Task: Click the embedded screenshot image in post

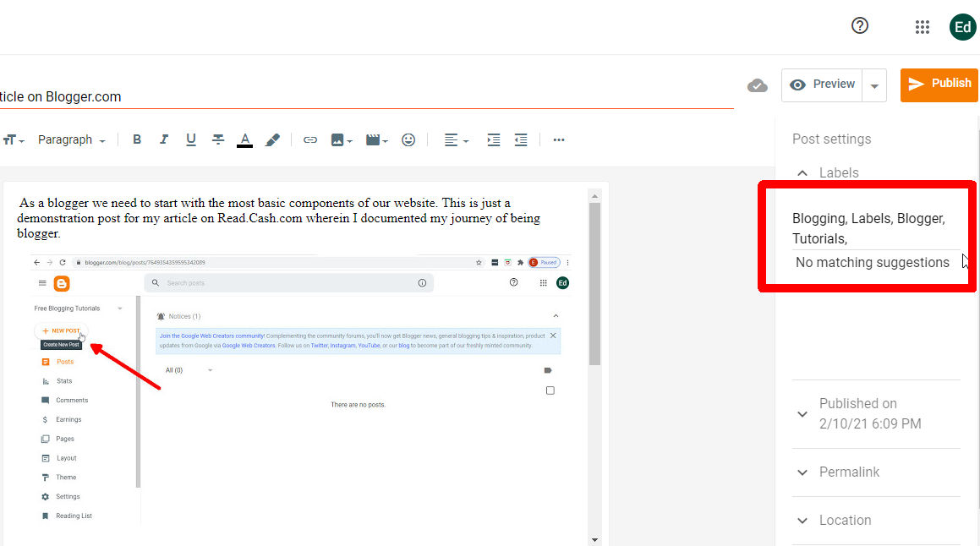Action: point(301,389)
